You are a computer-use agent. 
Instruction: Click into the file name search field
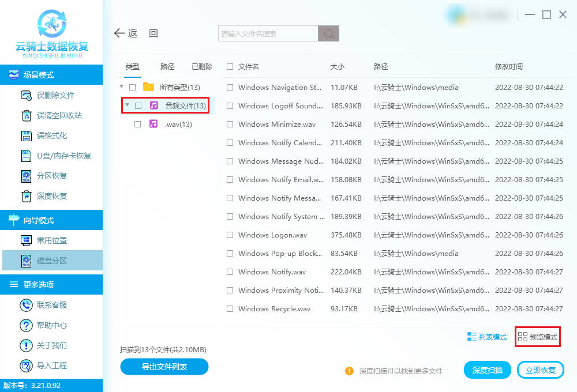pyautogui.click(x=268, y=33)
